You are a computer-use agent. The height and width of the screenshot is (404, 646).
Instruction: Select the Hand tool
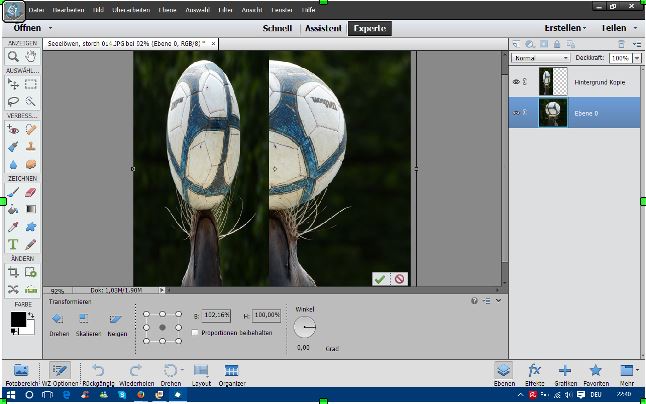pyautogui.click(x=31, y=57)
